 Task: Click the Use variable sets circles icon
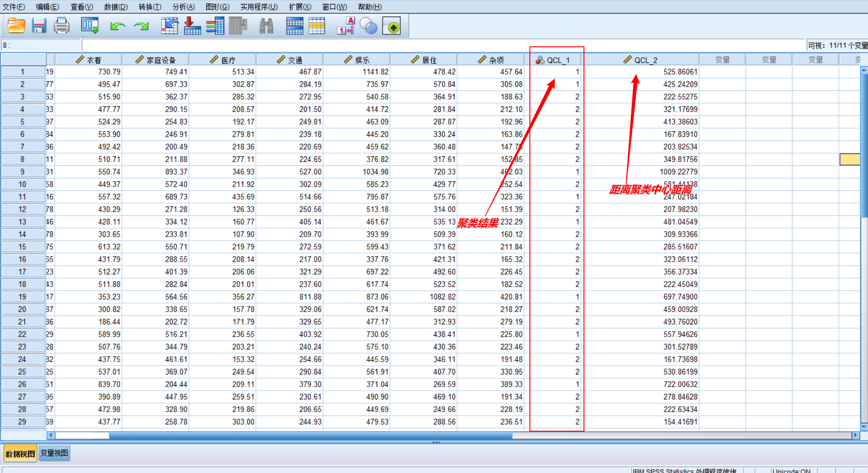369,26
